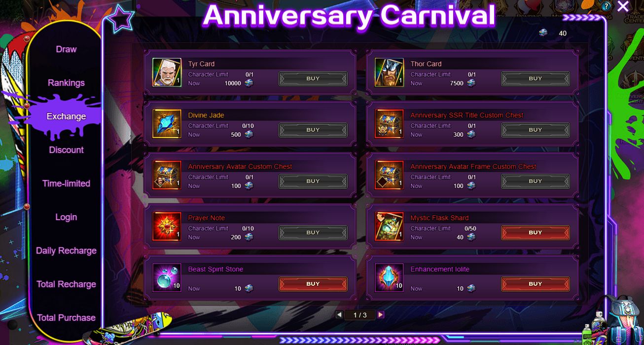Go to the next exchange page arrow
The image size is (644, 345).
[x=381, y=315]
